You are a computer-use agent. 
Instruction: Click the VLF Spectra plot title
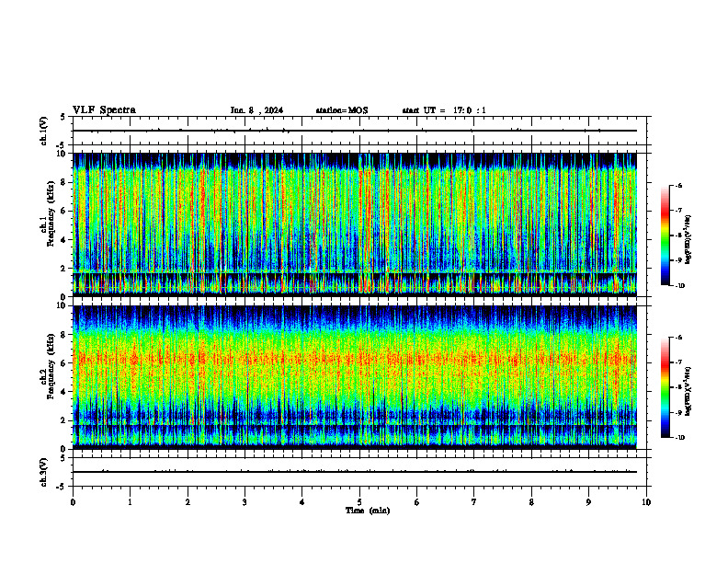[x=104, y=110]
